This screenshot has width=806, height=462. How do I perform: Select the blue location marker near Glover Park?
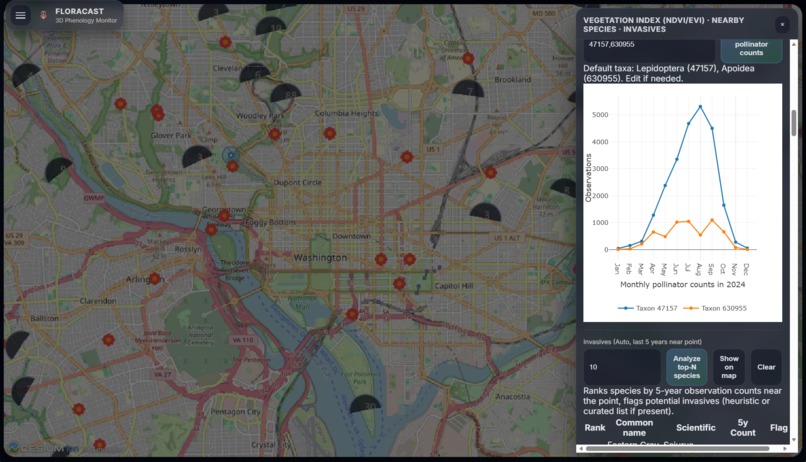(x=231, y=154)
